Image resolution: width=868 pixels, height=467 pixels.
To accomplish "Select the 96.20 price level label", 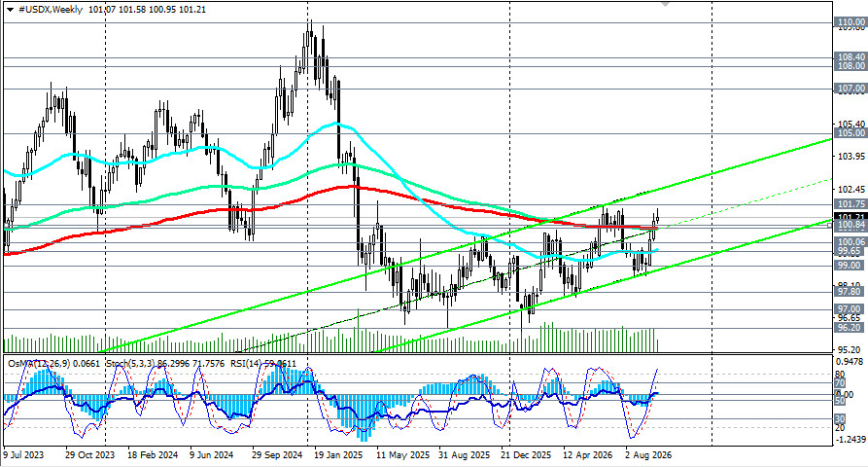I will click(x=851, y=328).
